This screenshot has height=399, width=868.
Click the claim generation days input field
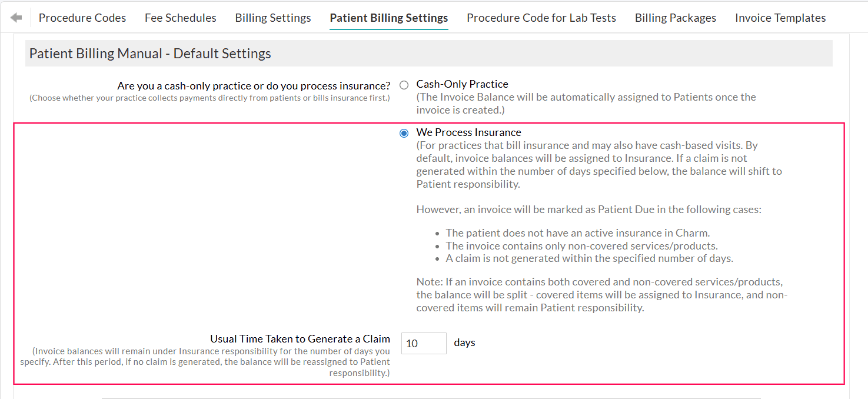coord(424,343)
